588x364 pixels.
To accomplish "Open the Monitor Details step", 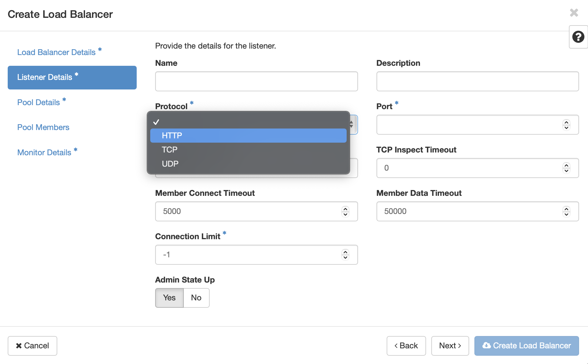I will point(47,152).
